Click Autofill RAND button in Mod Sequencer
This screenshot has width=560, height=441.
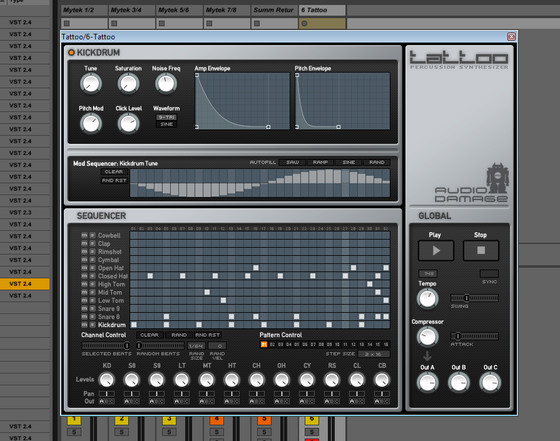pyautogui.click(x=376, y=162)
